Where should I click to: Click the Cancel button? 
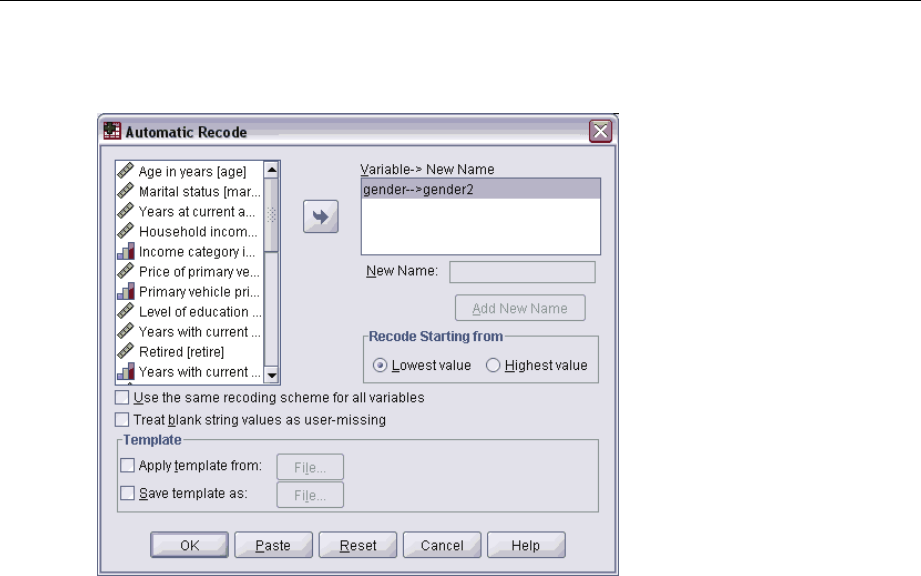442,545
